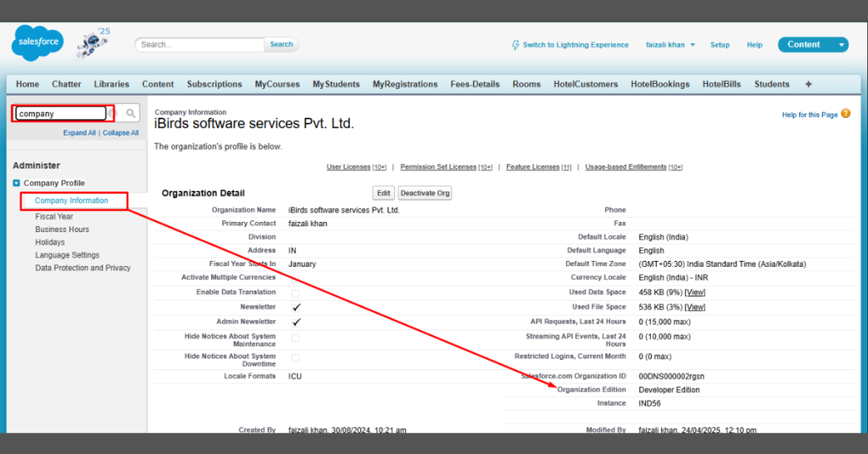Open the Fees-Details tab

point(475,84)
